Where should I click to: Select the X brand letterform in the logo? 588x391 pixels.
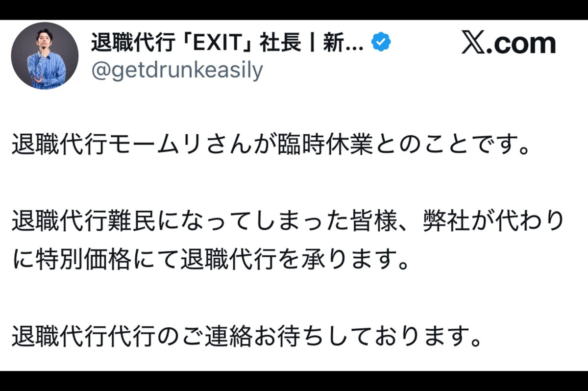coord(474,43)
